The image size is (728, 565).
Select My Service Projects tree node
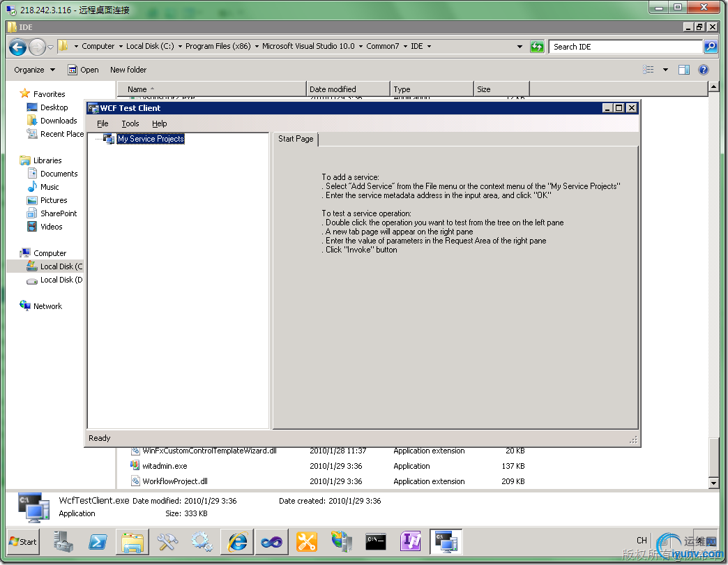[151, 139]
